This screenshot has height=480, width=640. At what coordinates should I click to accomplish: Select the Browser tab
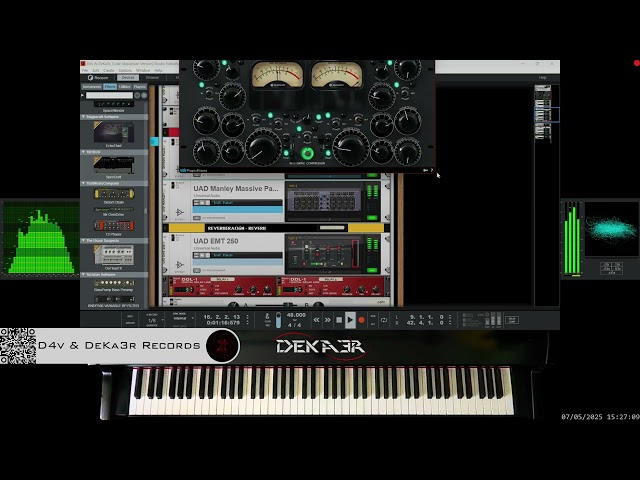point(152,78)
